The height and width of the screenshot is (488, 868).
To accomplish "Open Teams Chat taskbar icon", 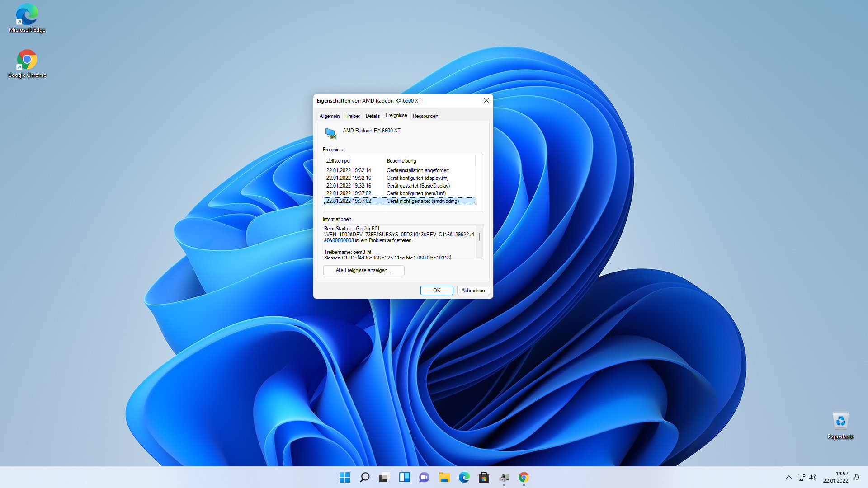I will point(424,477).
